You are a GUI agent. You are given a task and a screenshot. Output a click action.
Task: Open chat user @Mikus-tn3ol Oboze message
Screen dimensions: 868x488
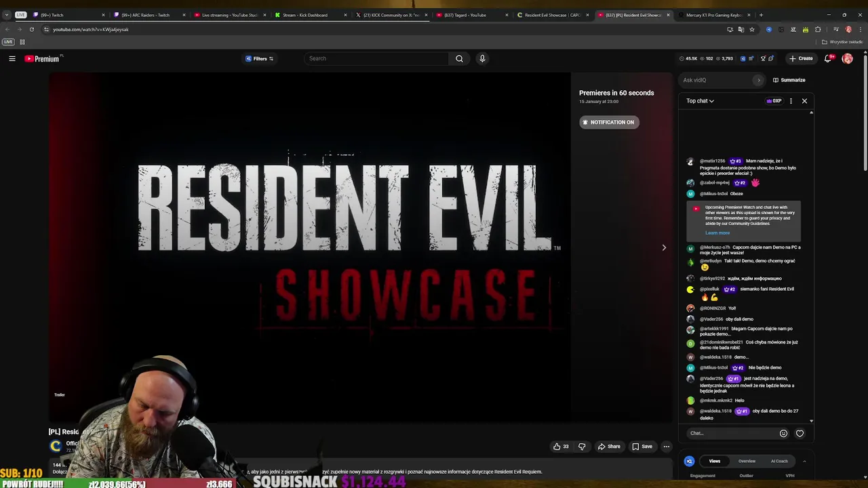coord(714,194)
